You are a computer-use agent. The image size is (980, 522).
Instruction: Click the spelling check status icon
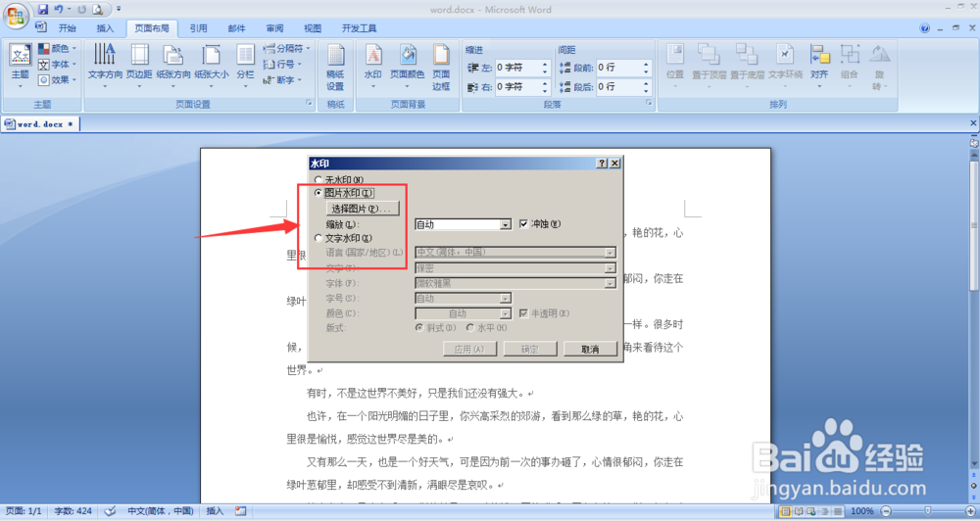coord(110,511)
